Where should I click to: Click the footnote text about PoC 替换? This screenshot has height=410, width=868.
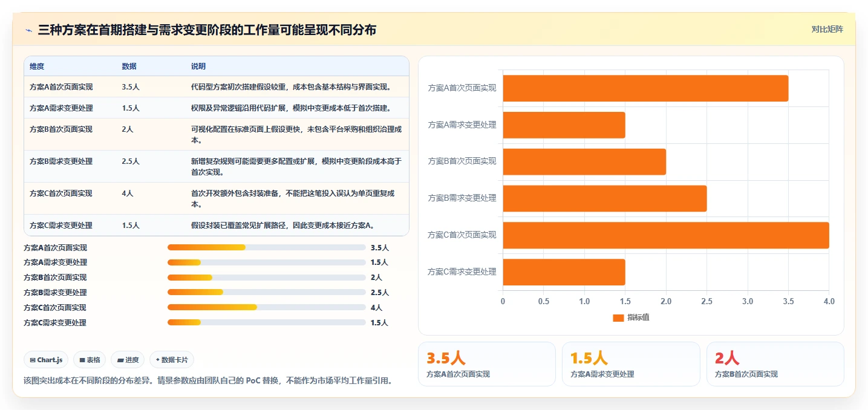pyautogui.click(x=208, y=381)
